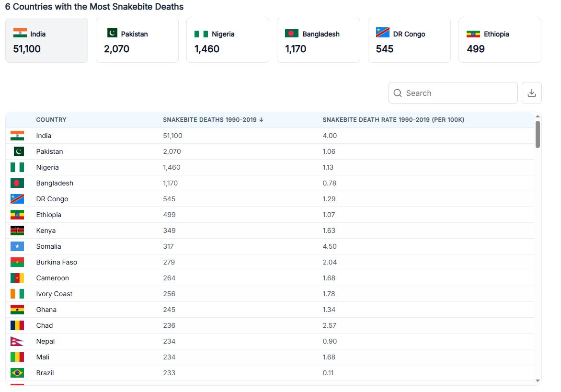561x392 pixels.
Task: Click the Somalia flag icon
Action: coord(17,246)
